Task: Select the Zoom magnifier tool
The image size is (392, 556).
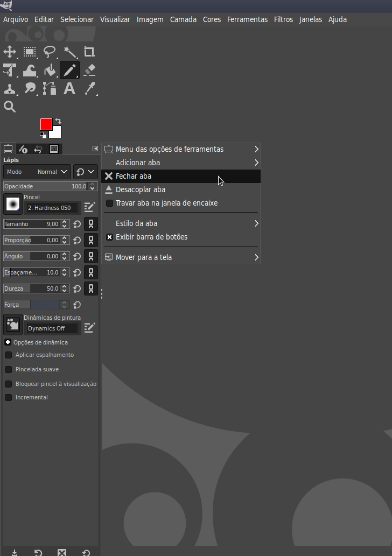Action: point(10,107)
